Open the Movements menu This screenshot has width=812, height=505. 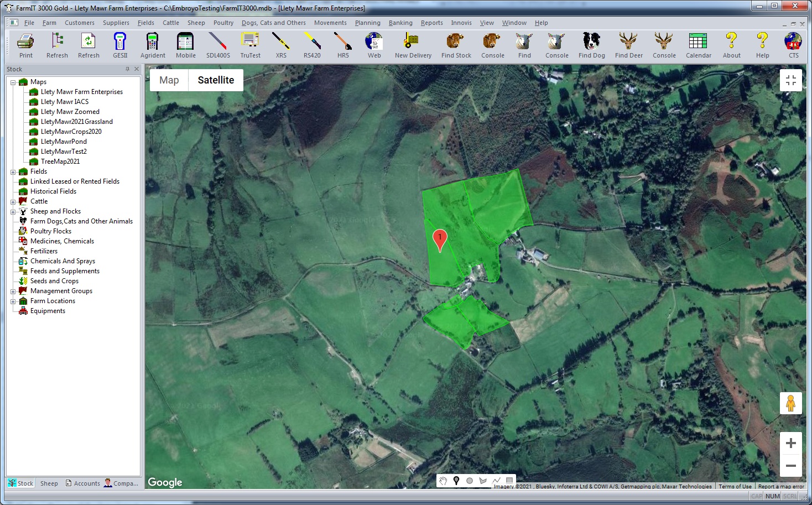(330, 23)
